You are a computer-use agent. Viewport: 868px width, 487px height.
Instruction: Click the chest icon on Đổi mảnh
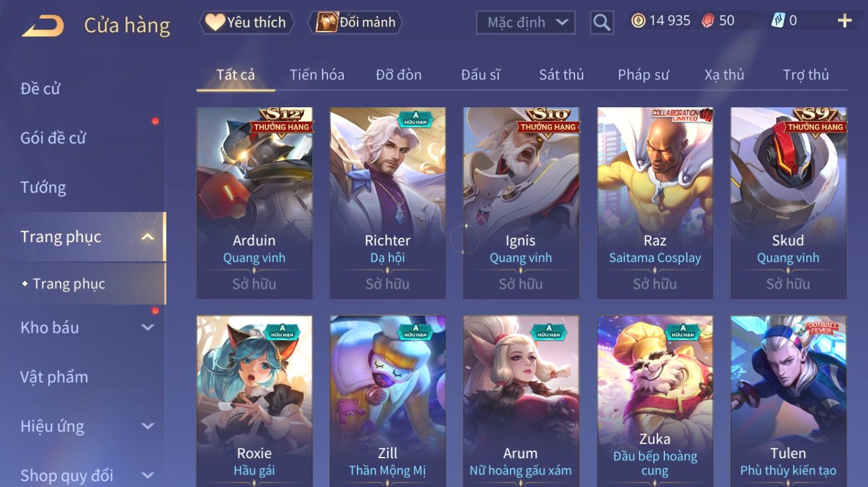point(326,23)
